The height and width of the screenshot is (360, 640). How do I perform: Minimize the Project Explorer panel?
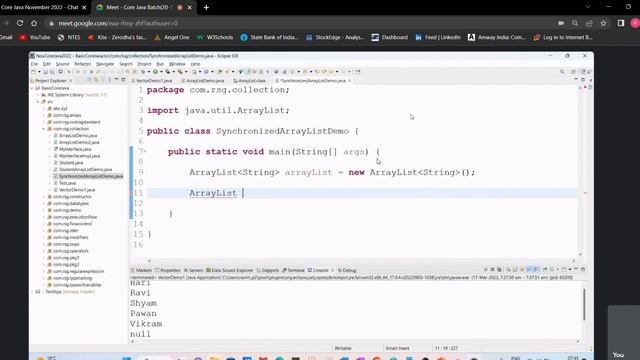[116, 80]
